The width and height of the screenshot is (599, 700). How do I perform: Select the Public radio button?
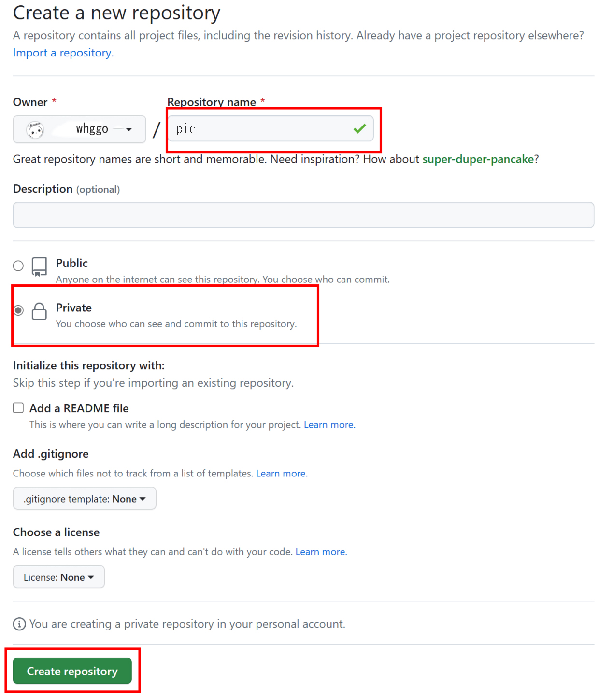pyautogui.click(x=18, y=266)
